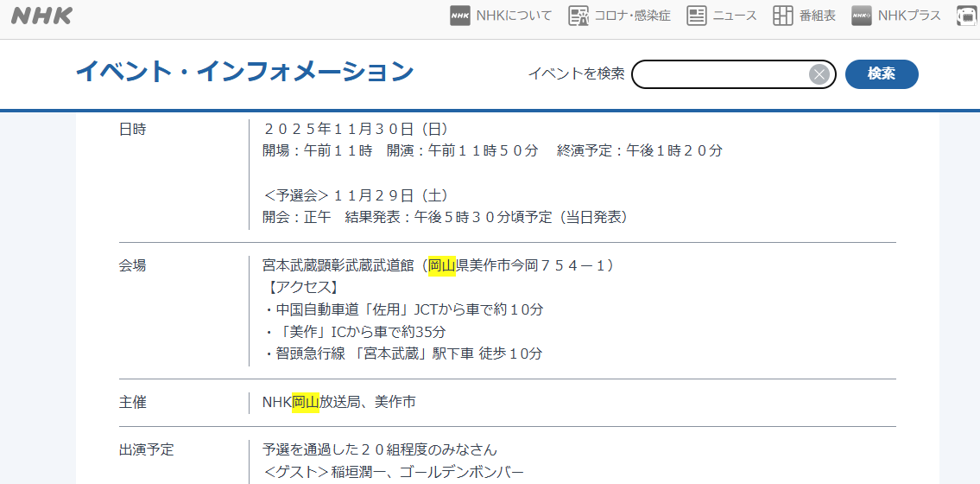Clear the event search field with X
The height and width of the screenshot is (484, 980).
819,74
